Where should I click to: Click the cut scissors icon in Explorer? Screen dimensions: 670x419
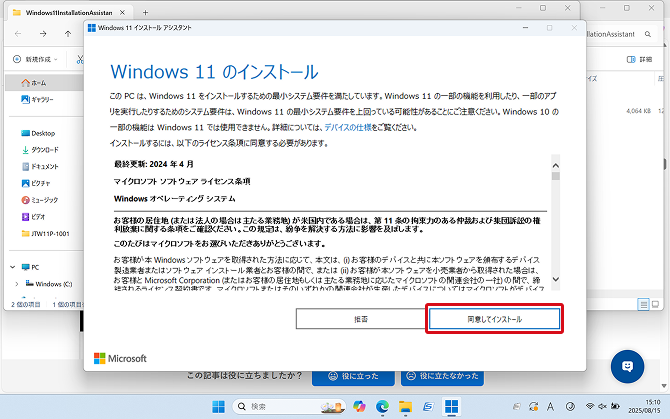click(80, 59)
